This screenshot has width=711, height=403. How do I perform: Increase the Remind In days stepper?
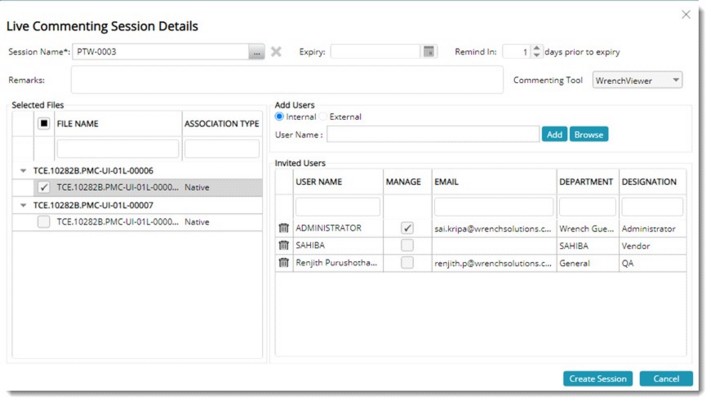(536, 48)
